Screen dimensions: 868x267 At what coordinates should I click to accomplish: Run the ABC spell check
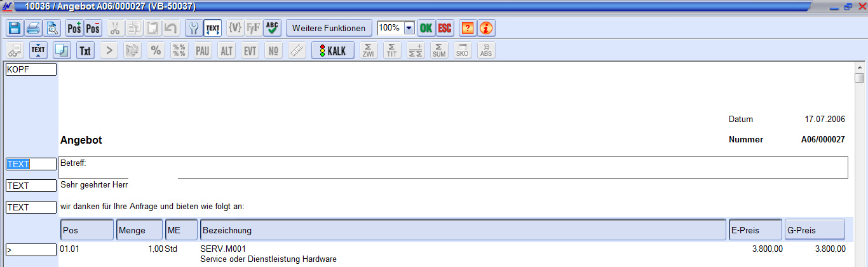coord(273,28)
